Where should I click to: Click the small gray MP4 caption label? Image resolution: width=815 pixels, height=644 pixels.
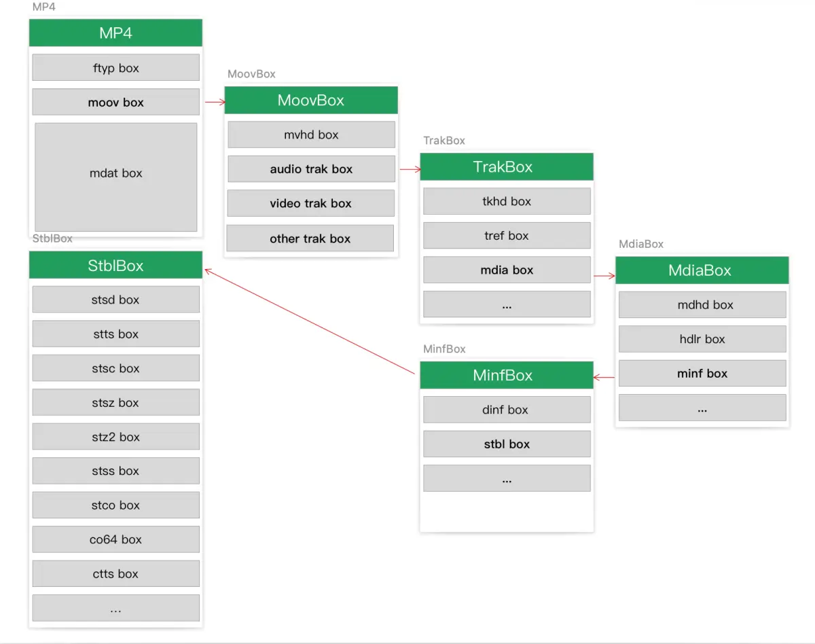tap(43, 7)
